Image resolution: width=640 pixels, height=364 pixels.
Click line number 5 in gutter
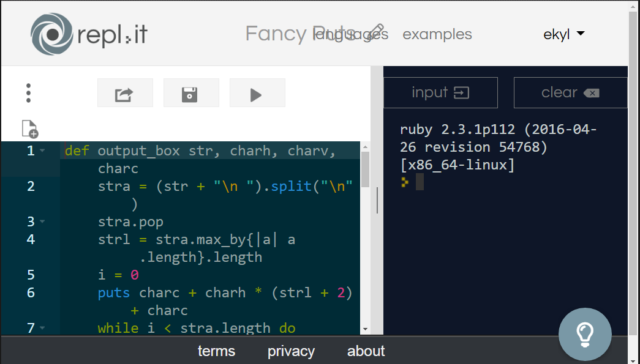(x=31, y=275)
